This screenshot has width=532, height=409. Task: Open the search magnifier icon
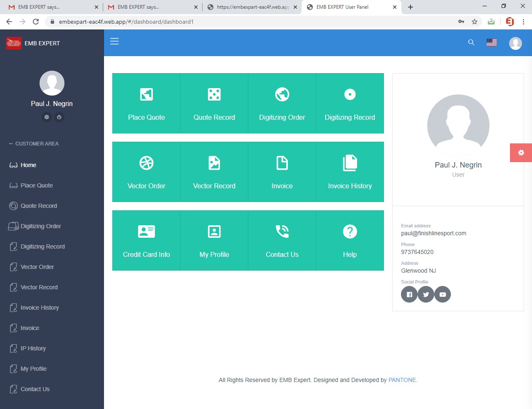pos(471,42)
